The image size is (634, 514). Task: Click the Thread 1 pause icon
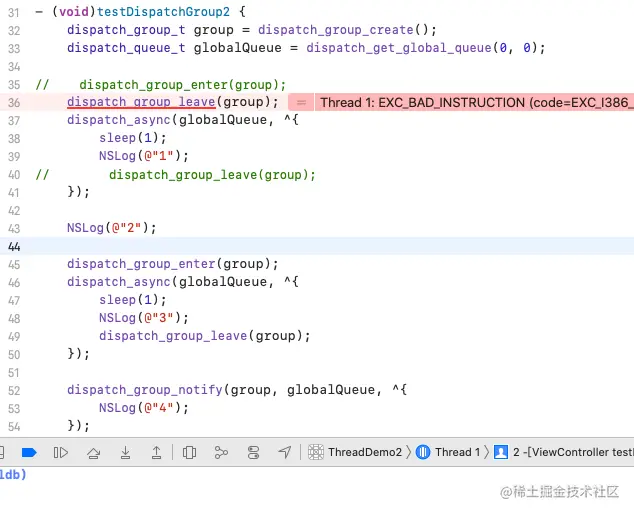click(x=423, y=452)
